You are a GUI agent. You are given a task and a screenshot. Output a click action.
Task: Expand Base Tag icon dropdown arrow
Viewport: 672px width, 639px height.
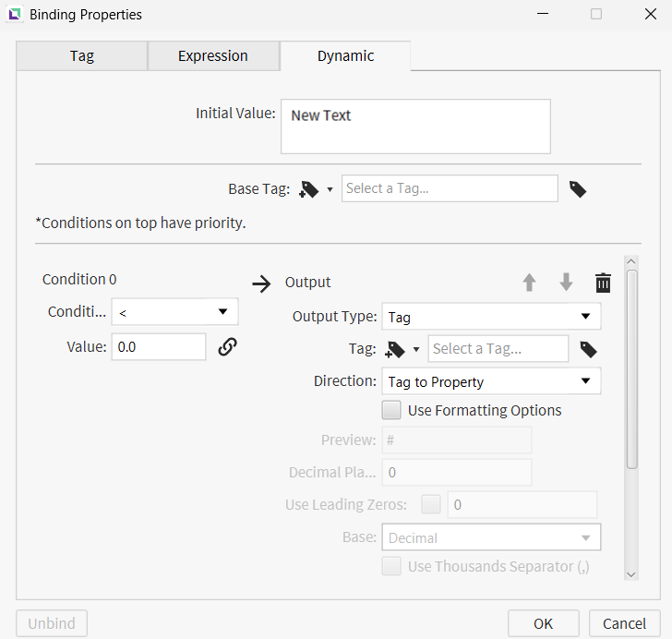330,189
